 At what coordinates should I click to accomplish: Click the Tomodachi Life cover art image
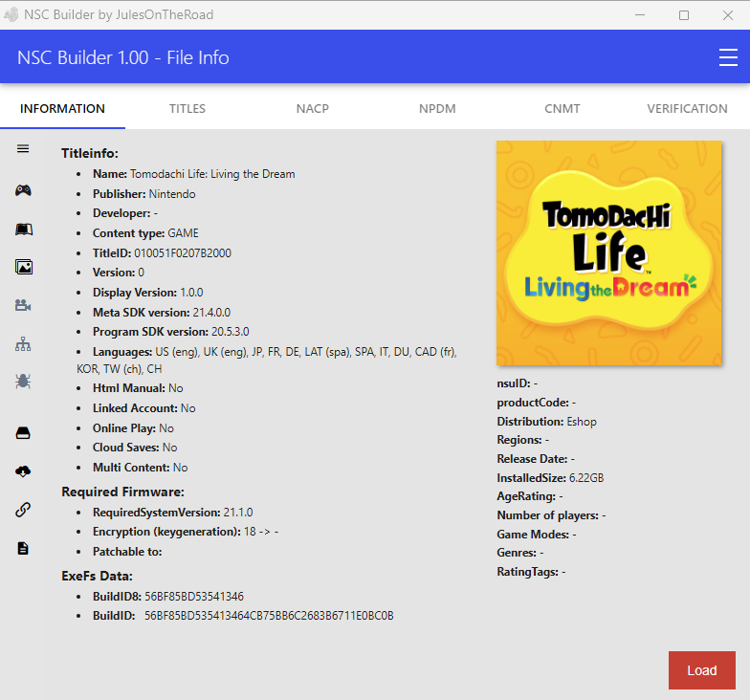click(x=608, y=252)
